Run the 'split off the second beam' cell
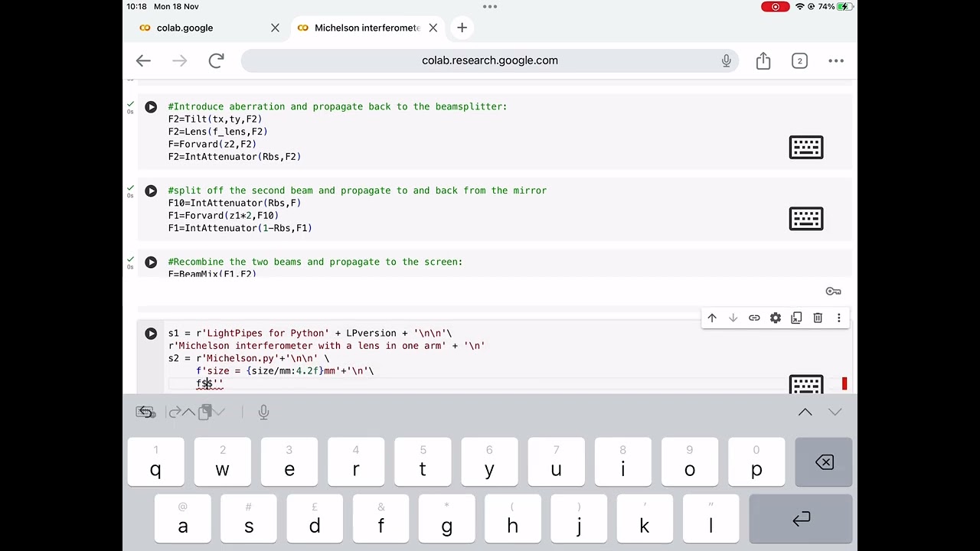 click(151, 191)
